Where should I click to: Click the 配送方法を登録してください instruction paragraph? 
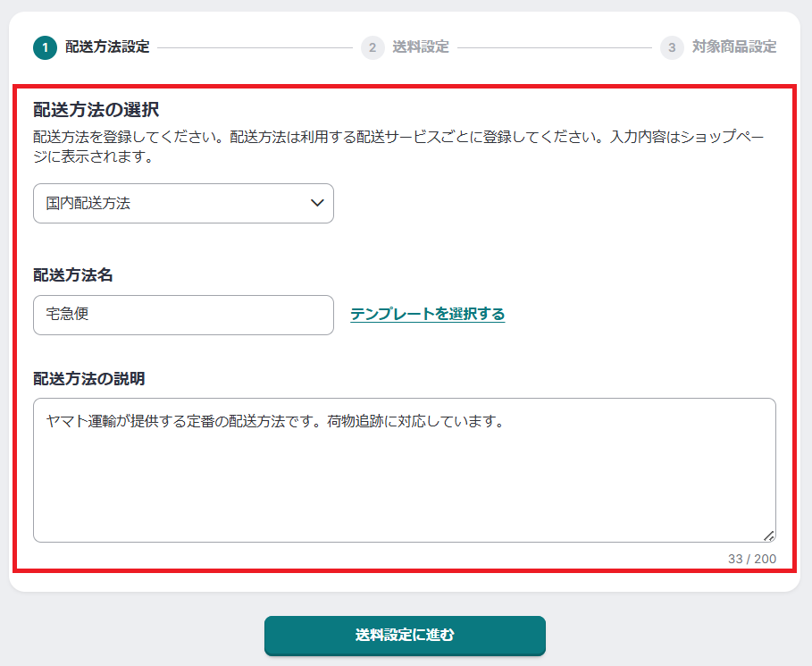pyautogui.click(x=398, y=148)
